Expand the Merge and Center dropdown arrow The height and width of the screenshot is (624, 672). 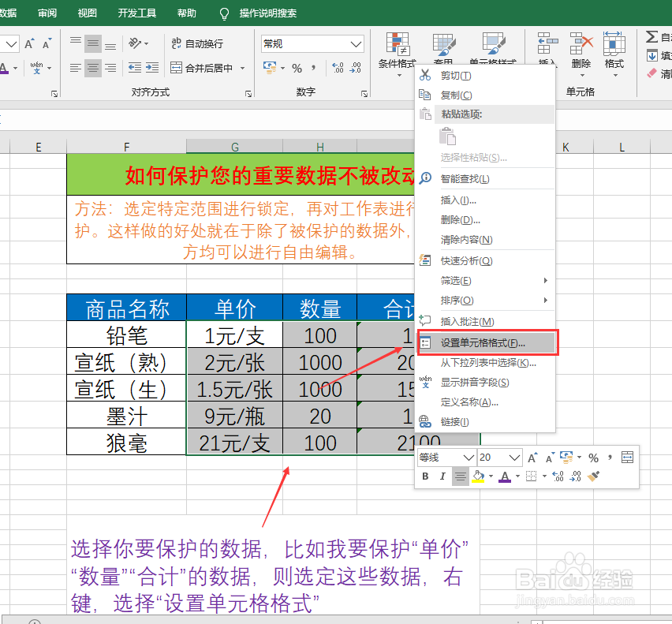point(243,68)
